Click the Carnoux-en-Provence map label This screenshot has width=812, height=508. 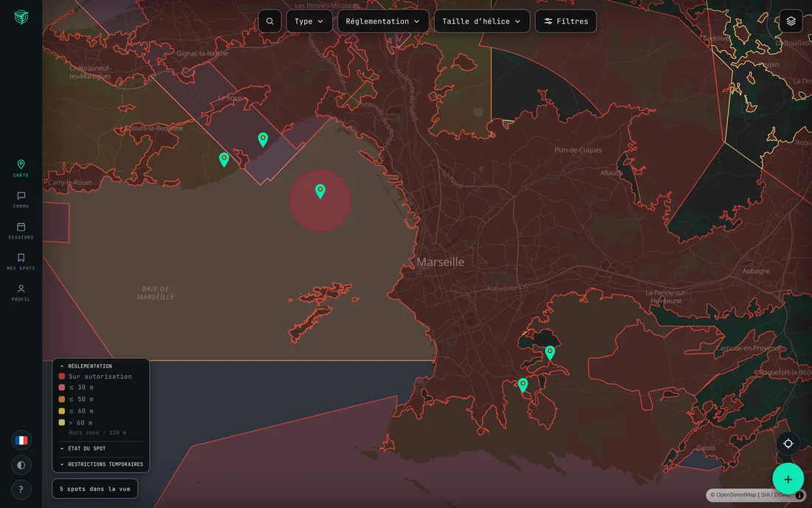pos(749,348)
